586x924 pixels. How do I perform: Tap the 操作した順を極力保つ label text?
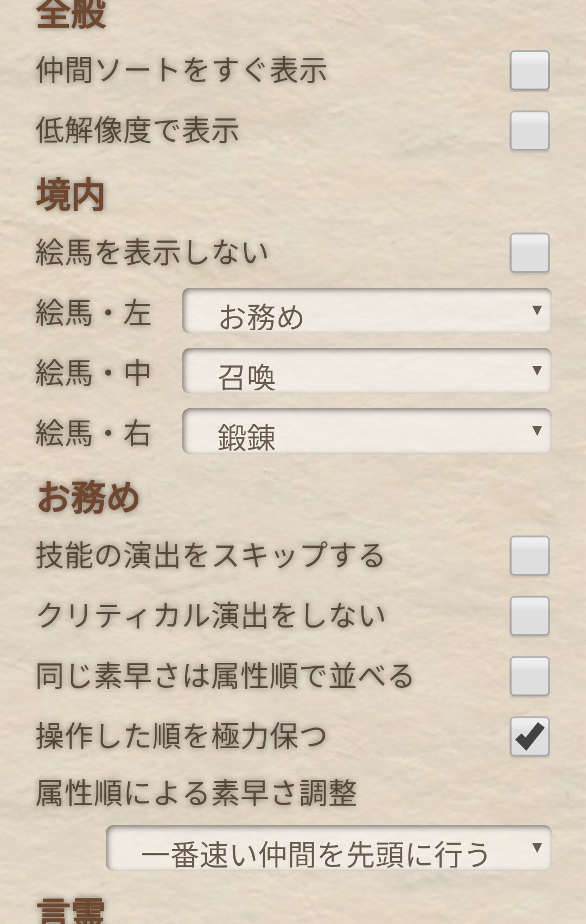[181, 737]
